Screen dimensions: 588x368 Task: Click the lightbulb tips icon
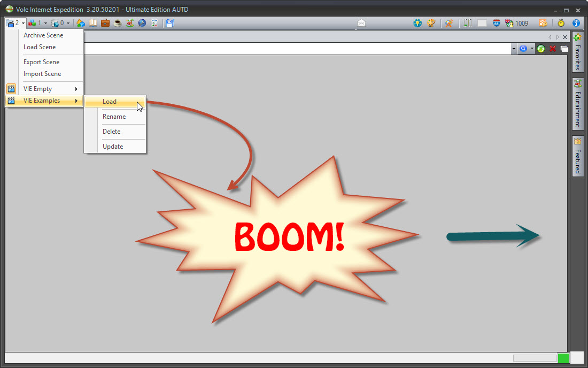coord(417,23)
